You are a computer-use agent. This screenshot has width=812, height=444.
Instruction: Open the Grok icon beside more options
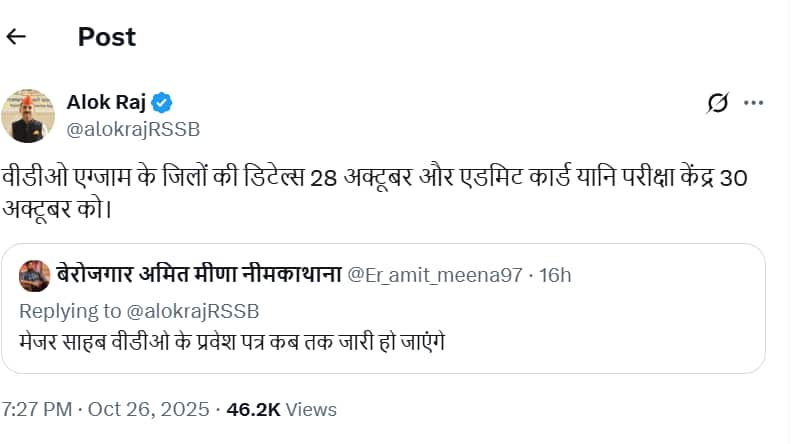[x=716, y=102]
